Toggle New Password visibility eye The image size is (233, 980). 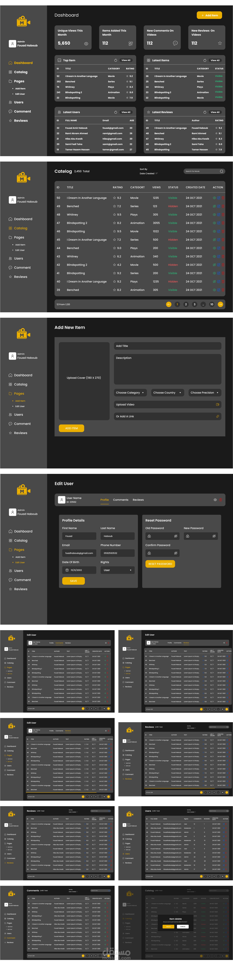214,536
